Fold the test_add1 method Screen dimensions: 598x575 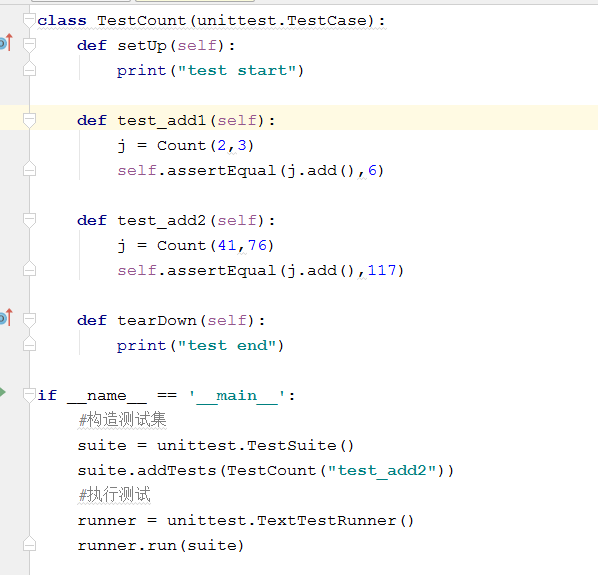point(29,120)
